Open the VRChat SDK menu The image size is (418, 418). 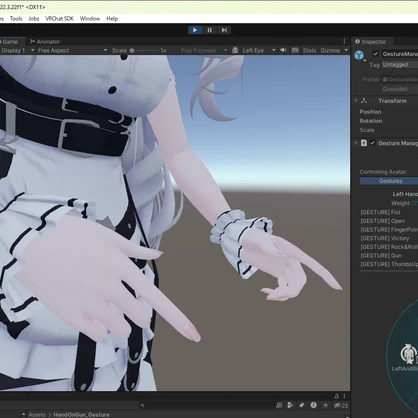[x=59, y=19]
